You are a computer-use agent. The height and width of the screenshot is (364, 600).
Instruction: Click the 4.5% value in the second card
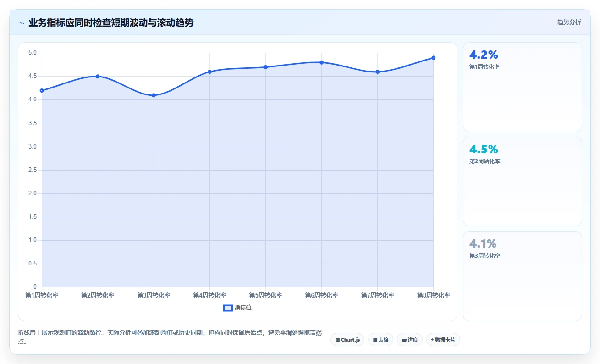[484, 149]
